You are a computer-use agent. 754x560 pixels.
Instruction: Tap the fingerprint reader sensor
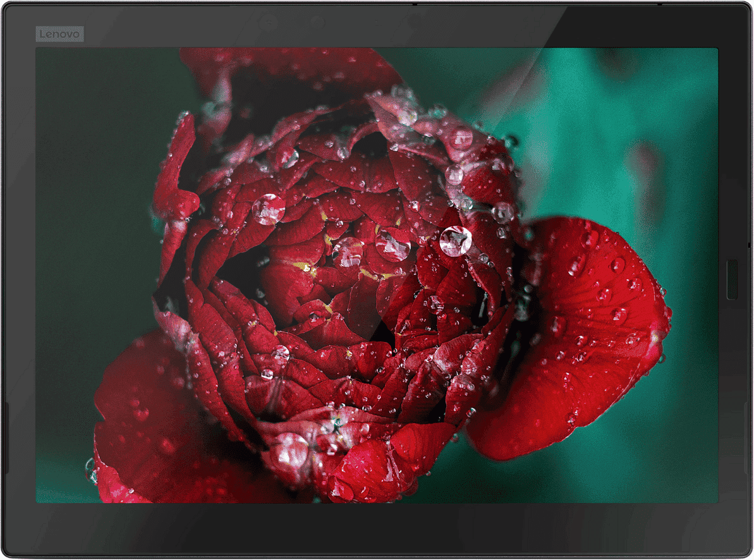tap(731, 279)
